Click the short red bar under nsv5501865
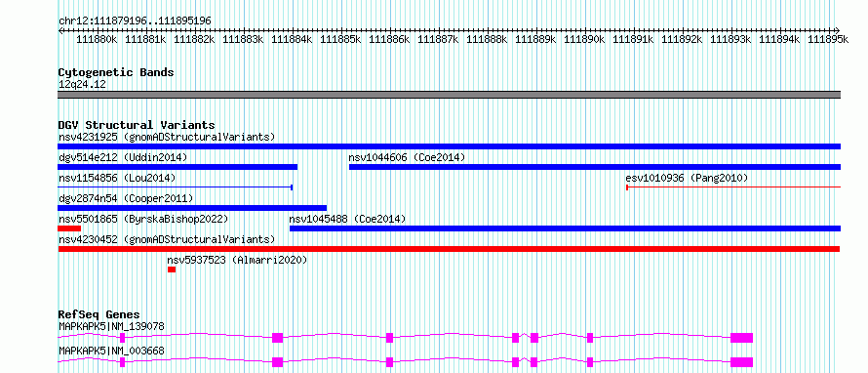This screenshot has width=868, height=373. coord(69,228)
